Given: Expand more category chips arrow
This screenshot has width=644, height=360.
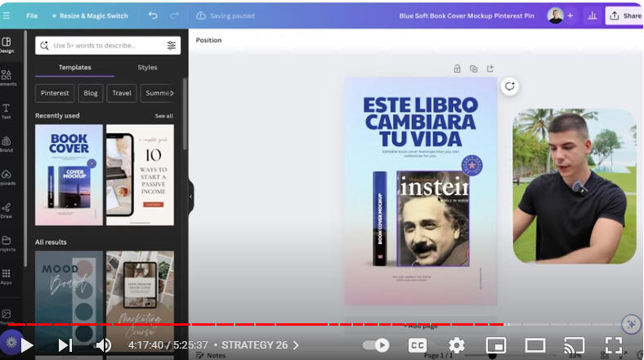Looking at the screenshot, I should tap(172, 93).
